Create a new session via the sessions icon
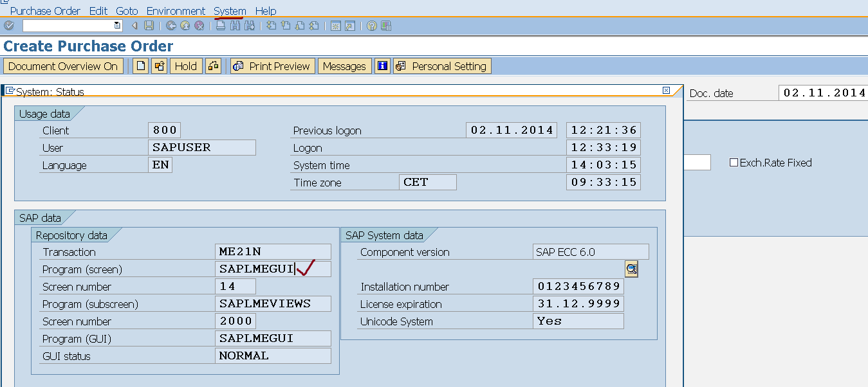 click(336, 26)
